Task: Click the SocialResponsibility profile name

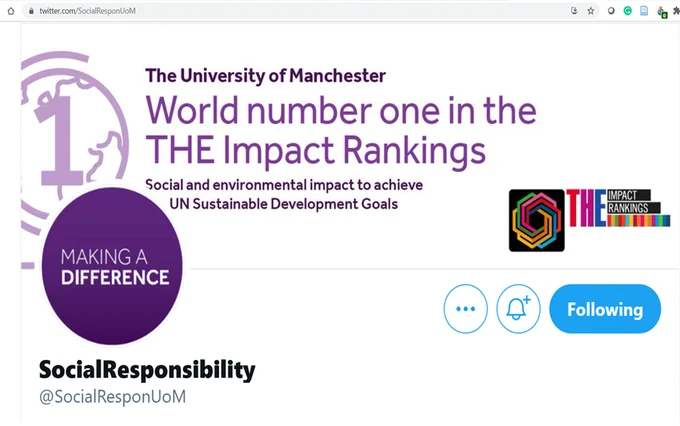Action: coord(147,370)
